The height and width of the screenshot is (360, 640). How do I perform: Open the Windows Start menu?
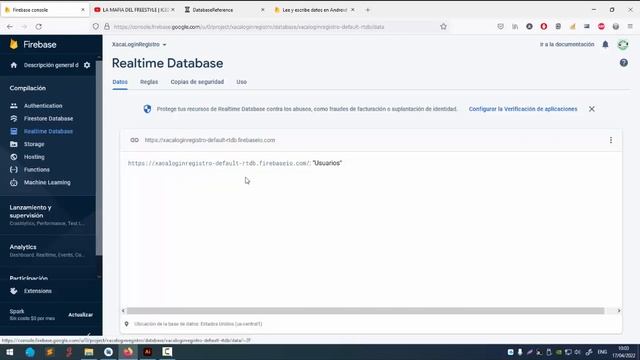10,352
